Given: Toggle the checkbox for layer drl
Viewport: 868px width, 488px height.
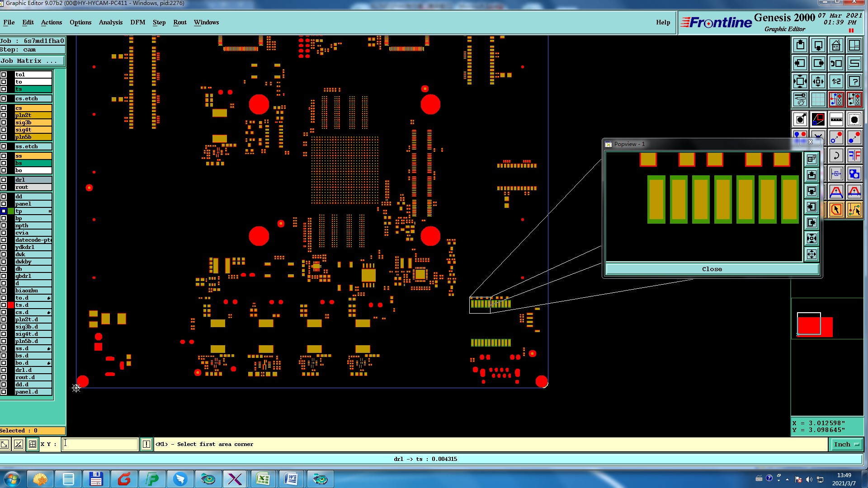Looking at the screenshot, I should click(4, 180).
